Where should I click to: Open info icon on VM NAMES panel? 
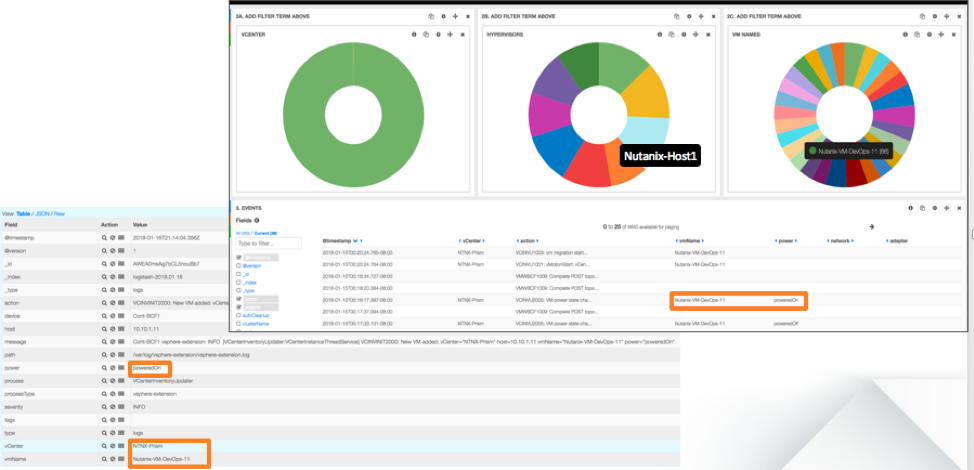point(905,35)
